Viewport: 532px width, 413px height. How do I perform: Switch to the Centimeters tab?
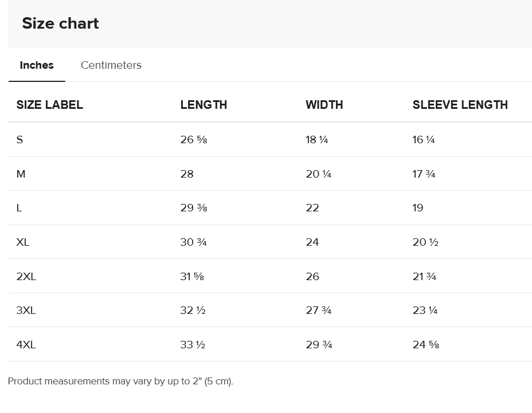pos(111,65)
